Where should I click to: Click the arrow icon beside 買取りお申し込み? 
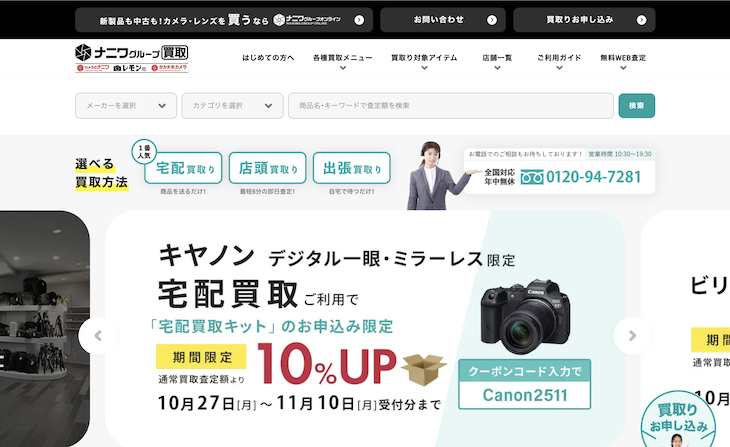[x=642, y=20]
